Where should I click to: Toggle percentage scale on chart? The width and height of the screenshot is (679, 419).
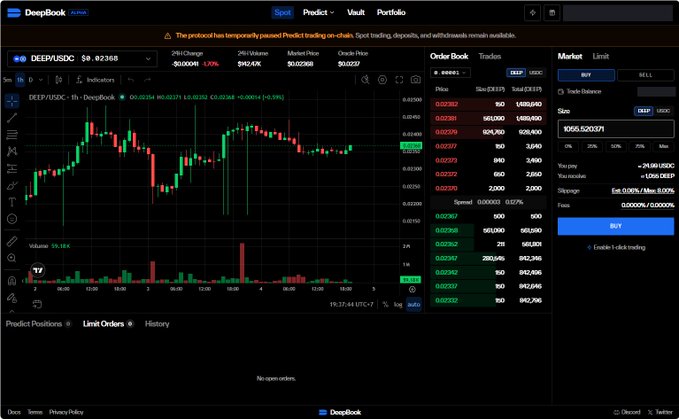click(x=385, y=304)
